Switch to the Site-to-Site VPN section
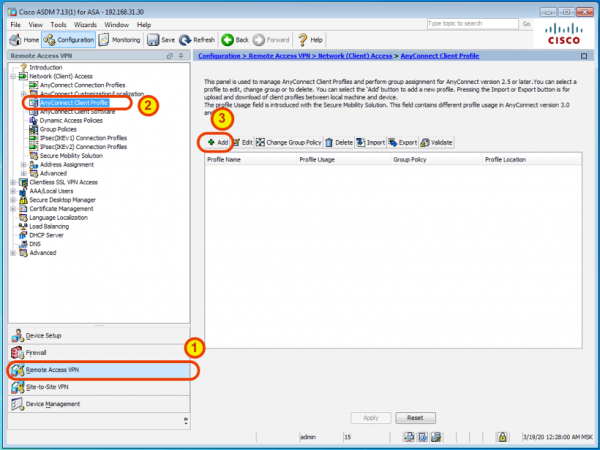The width and height of the screenshot is (600, 450). 47,386
